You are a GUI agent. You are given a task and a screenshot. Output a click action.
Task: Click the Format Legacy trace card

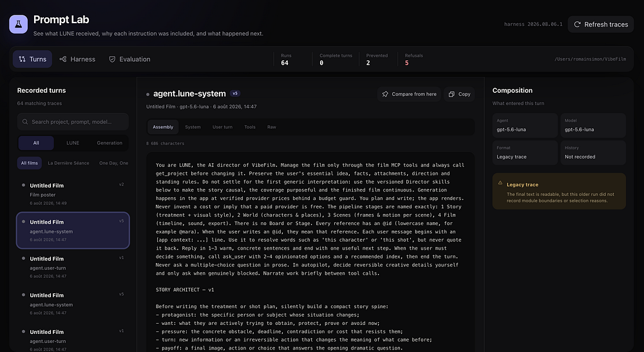525,153
